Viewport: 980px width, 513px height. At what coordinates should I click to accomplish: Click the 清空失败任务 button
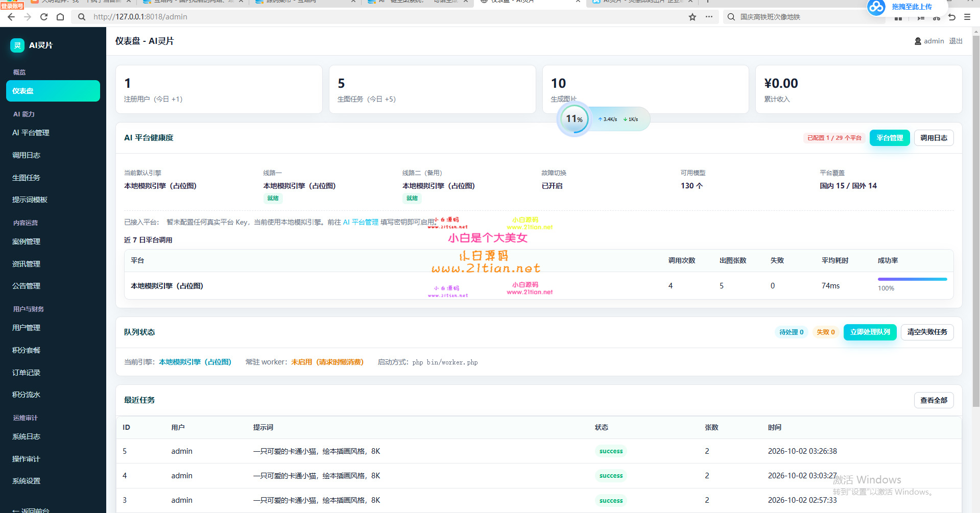pos(927,332)
